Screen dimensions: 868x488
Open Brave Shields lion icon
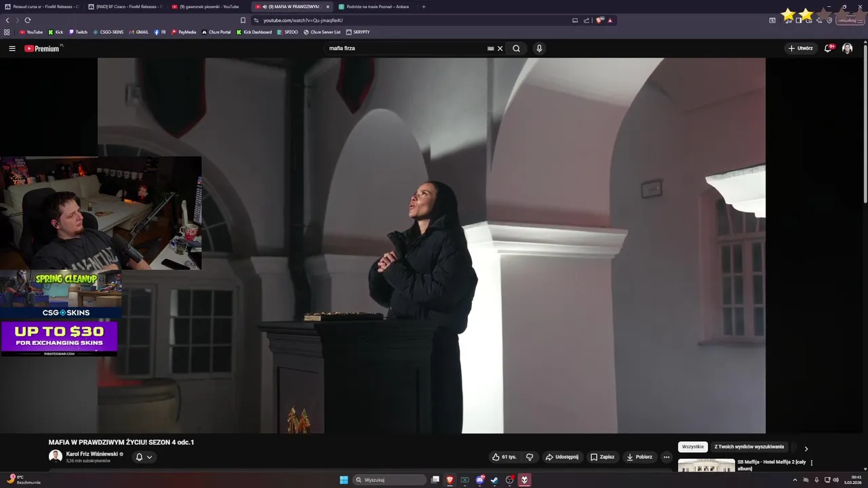pyautogui.click(x=599, y=20)
